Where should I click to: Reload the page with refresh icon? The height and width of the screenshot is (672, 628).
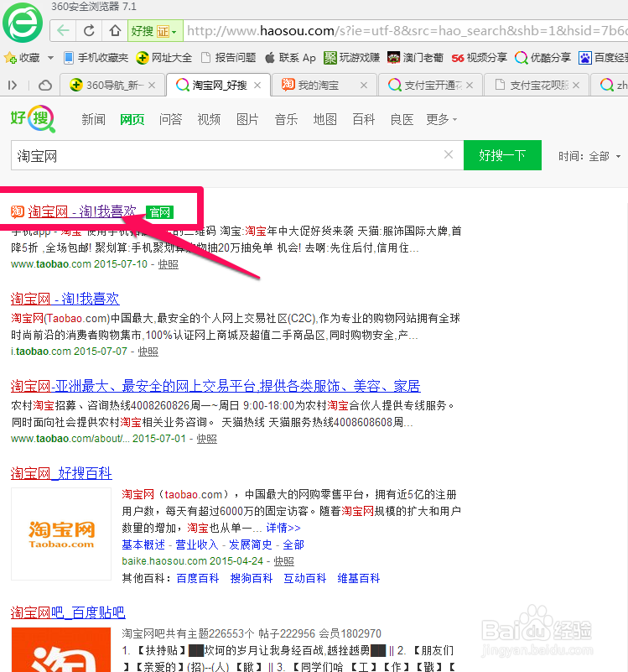pos(89,31)
